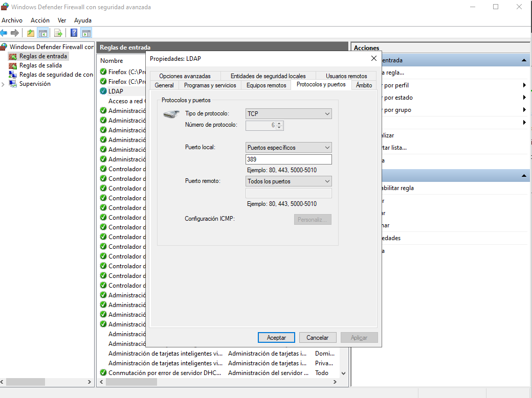The image size is (532, 398).
Task: Toggle the action pane toolbar icon
Action: tap(86, 33)
